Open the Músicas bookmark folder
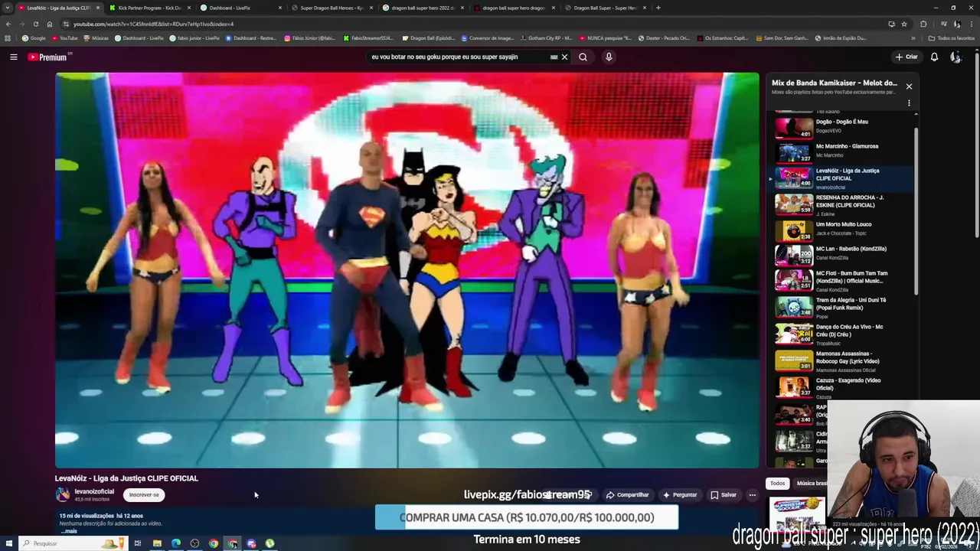 coord(96,37)
